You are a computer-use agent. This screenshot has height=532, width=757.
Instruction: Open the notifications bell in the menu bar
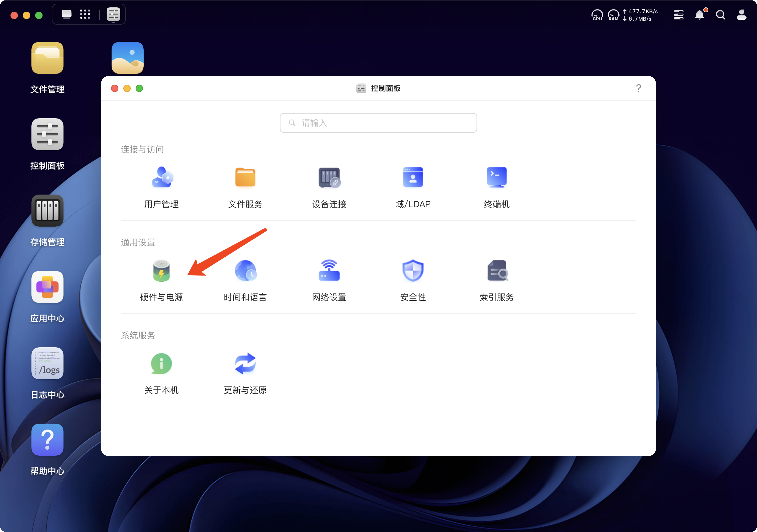pos(700,14)
